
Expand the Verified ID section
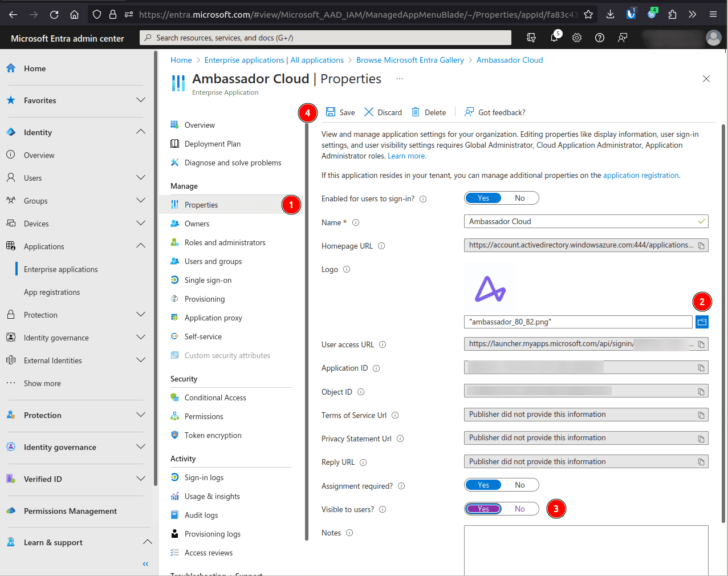(x=141, y=479)
